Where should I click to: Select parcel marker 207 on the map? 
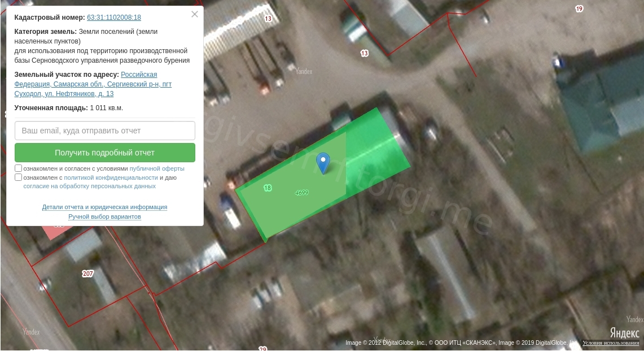click(88, 274)
